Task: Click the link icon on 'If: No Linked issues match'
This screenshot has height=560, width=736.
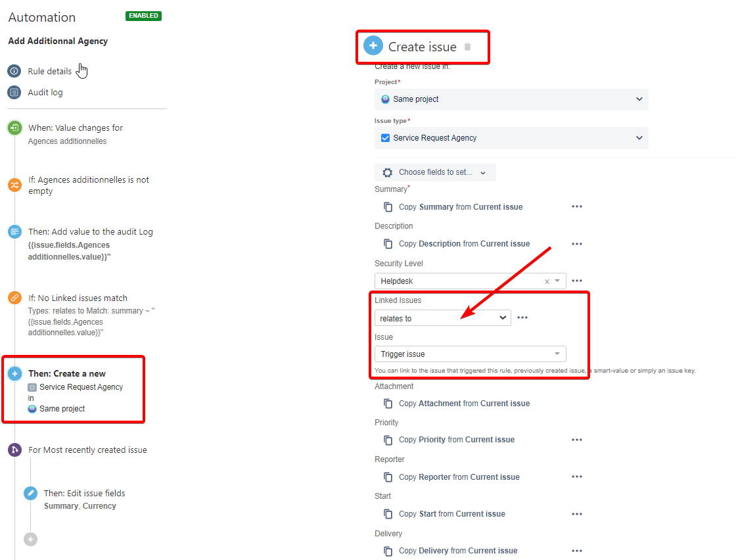Action: [14, 298]
